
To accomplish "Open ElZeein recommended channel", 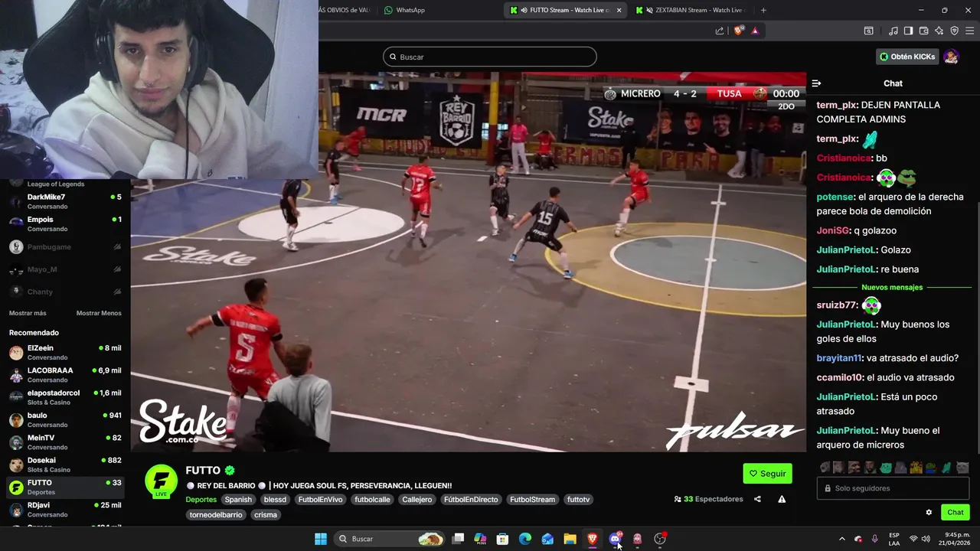I will pos(65,353).
